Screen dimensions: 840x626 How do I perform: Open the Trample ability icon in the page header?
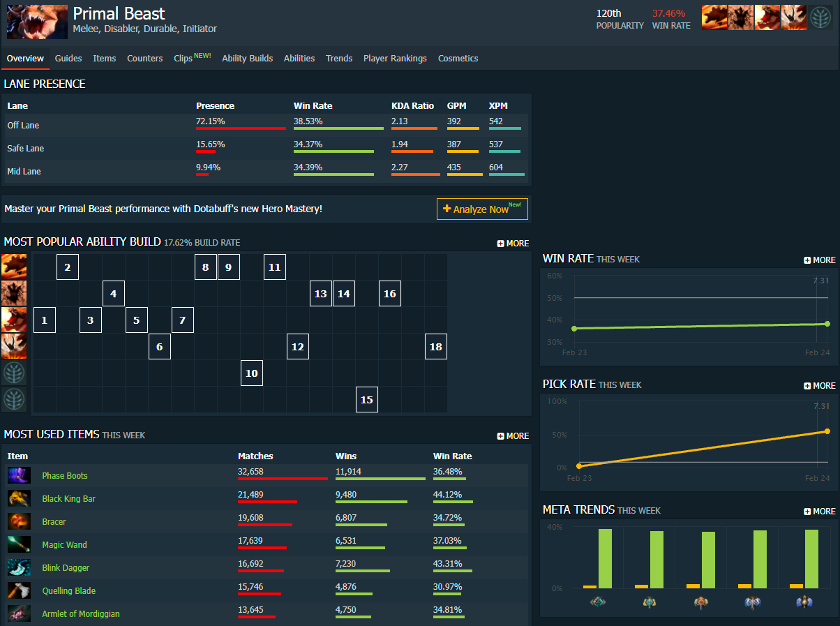tap(741, 17)
